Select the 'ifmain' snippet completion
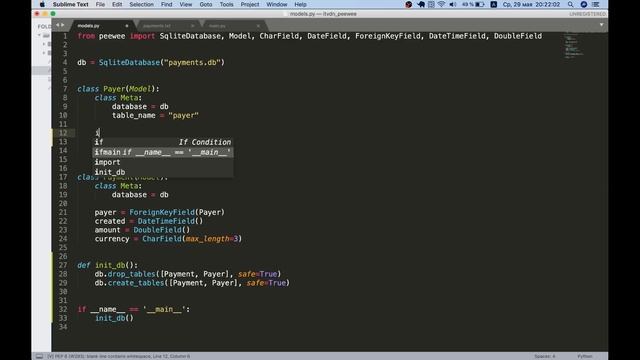The width and height of the screenshot is (640, 360). [163, 152]
